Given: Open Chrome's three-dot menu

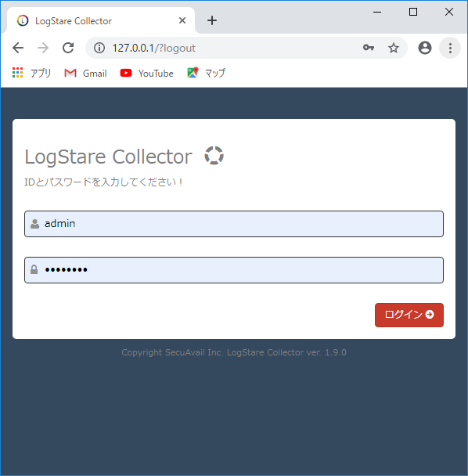Looking at the screenshot, I should [450, 48].
